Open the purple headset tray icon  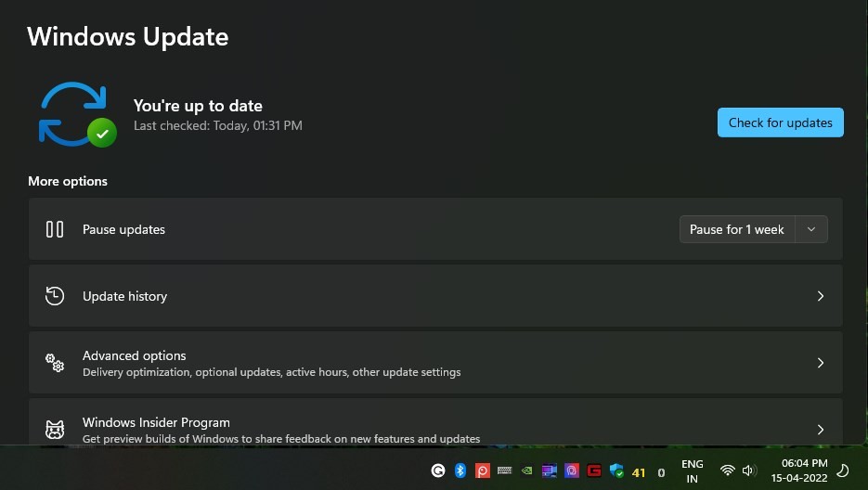[571, 471]
